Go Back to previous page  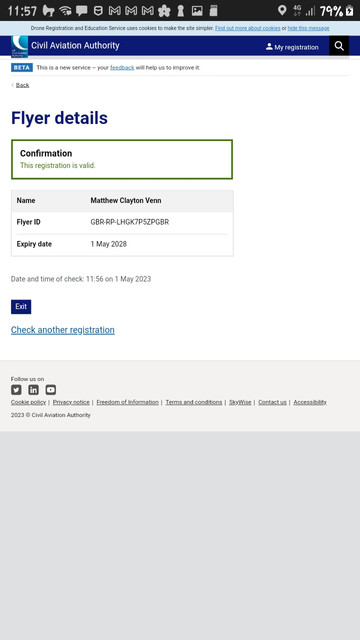click(x=22, y=85)
